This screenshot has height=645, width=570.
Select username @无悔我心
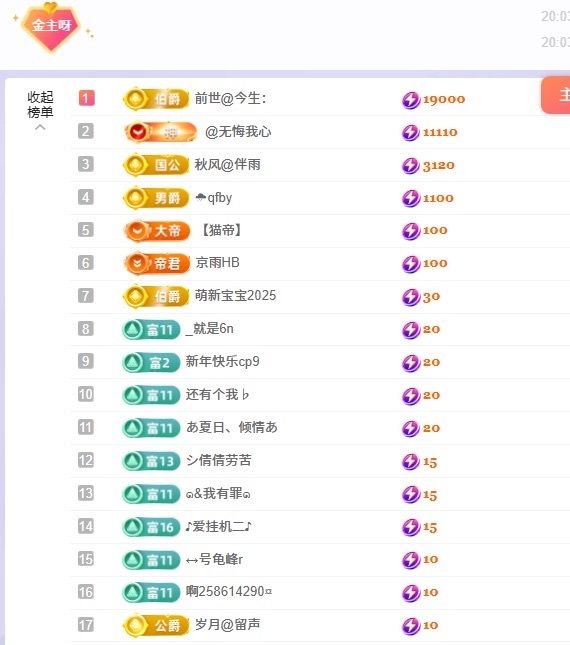click(238, 132)
